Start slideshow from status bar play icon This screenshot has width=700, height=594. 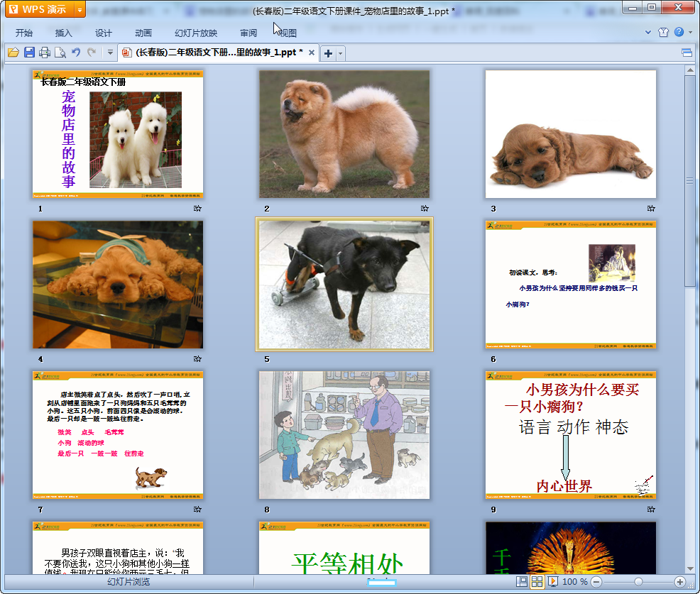coord(552,581)
